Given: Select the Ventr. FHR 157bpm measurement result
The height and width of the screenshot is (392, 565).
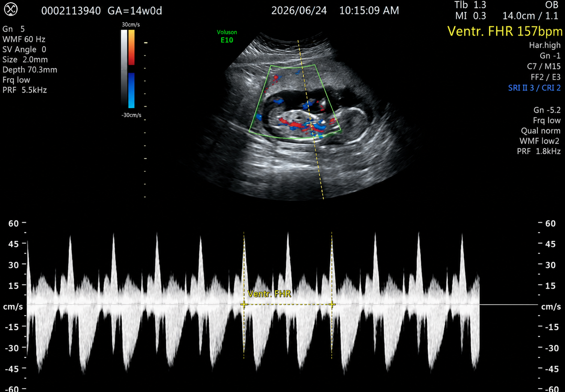Looking at the screenshot, I should coord(505,31).
